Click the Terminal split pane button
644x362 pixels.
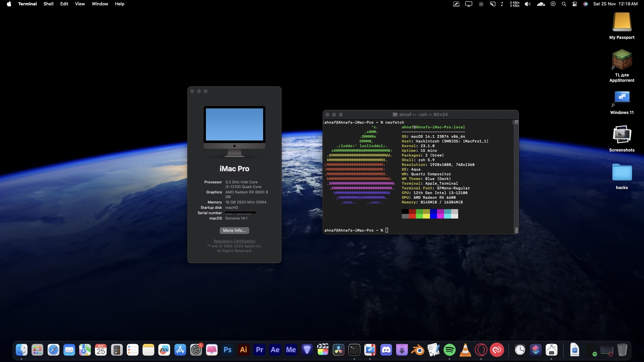(x=517, y=122)
